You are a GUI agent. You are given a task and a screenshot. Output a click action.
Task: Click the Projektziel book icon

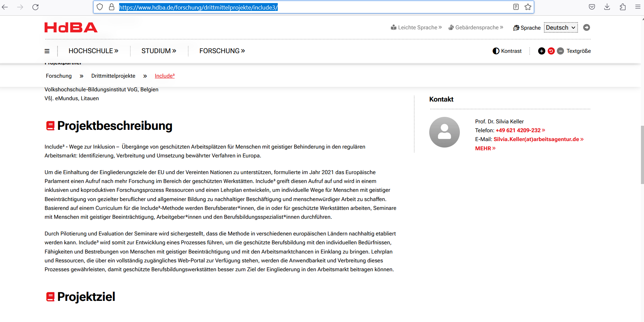coord(50,297)
